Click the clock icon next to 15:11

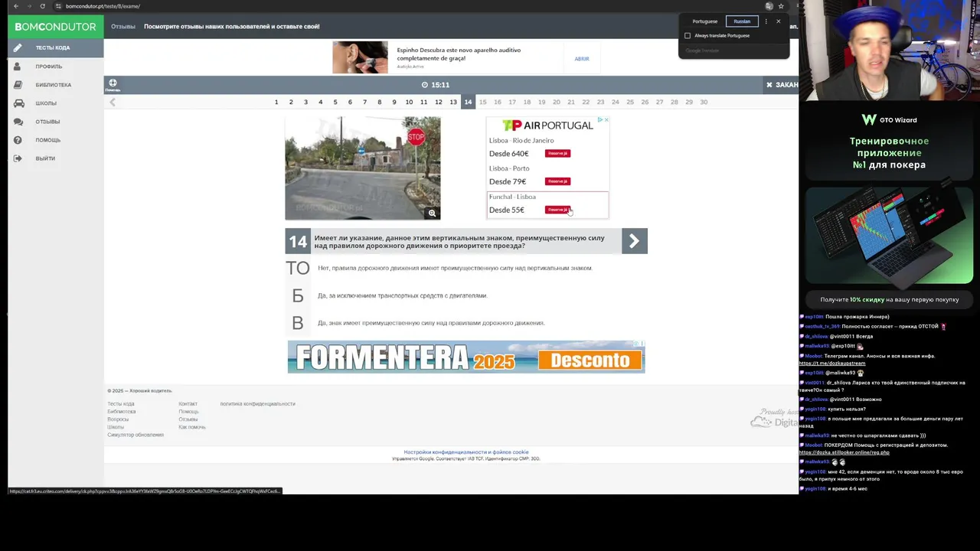click(425, 85)
